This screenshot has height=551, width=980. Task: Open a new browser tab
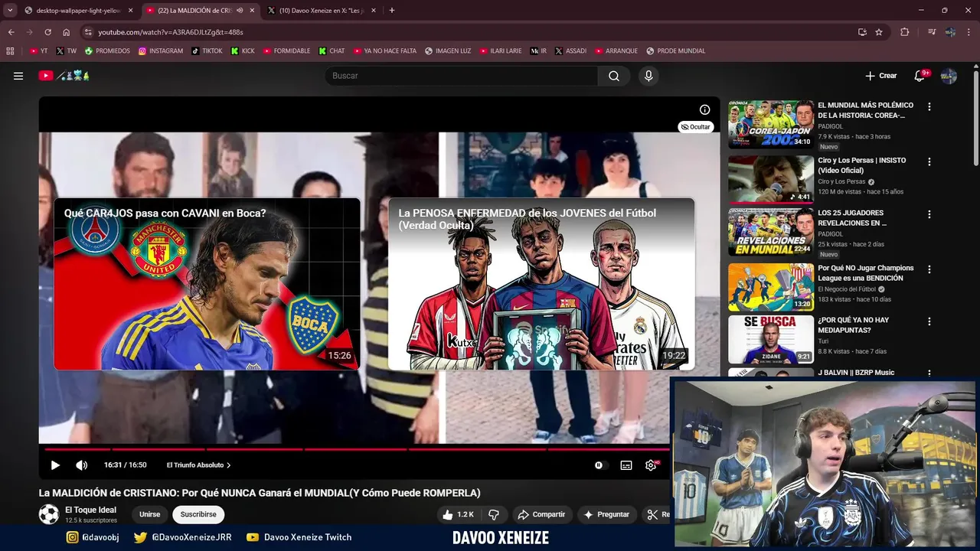[392, 11]
